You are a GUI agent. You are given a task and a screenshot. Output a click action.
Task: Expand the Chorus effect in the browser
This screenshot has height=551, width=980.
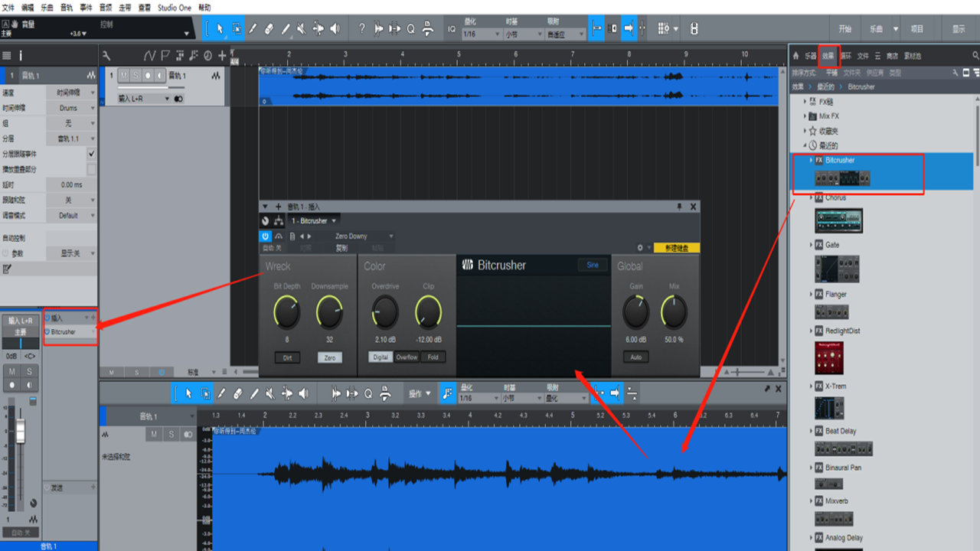[812, 197]
